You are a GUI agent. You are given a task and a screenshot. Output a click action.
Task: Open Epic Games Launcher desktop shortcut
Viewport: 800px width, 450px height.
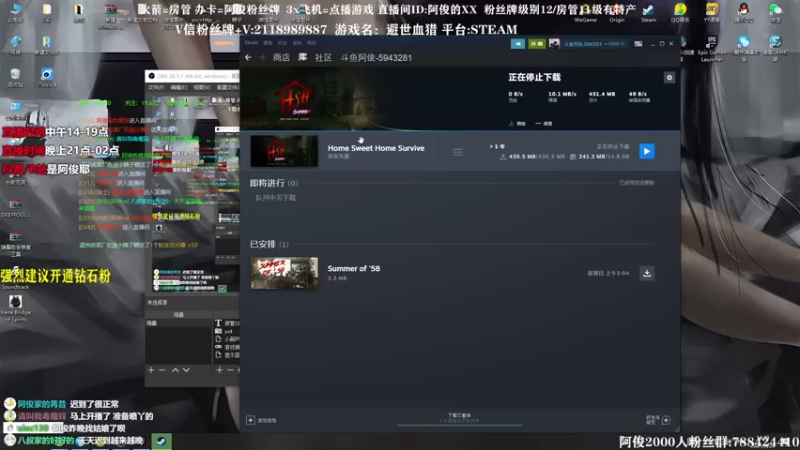pyautogui.click(x=711, y=48)
